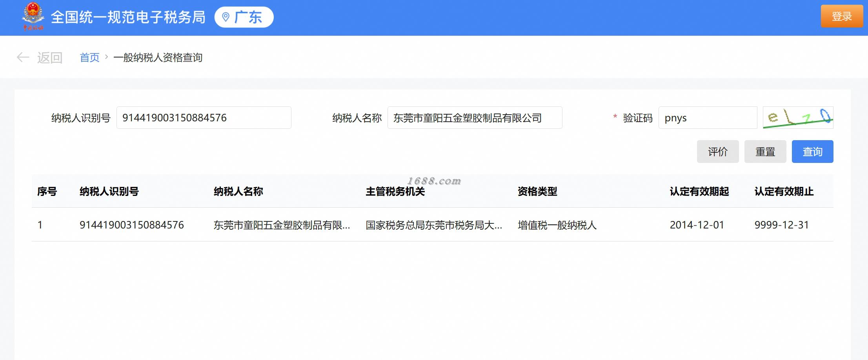Screen dimensions: 868x360
Task: Select the date cell 2014-12-01
Action: pyautogui.click(x=697, y=225)
